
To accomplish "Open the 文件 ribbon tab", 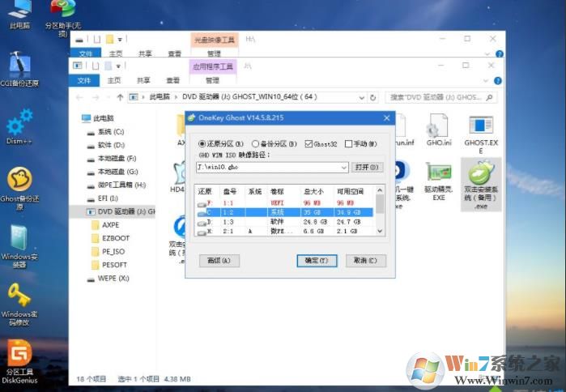I will (84, 80).
